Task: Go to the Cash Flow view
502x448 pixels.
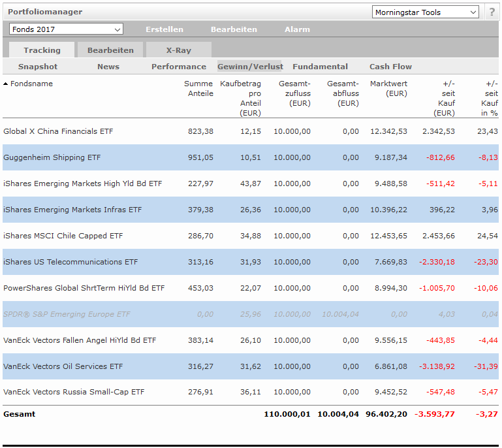Action: (x=390, y=67)
